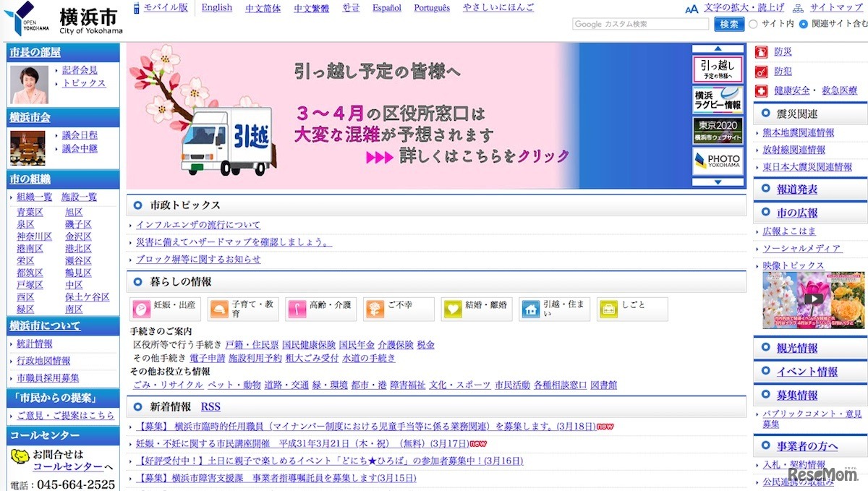Click the down arrow below the banner column

[718, 182]
